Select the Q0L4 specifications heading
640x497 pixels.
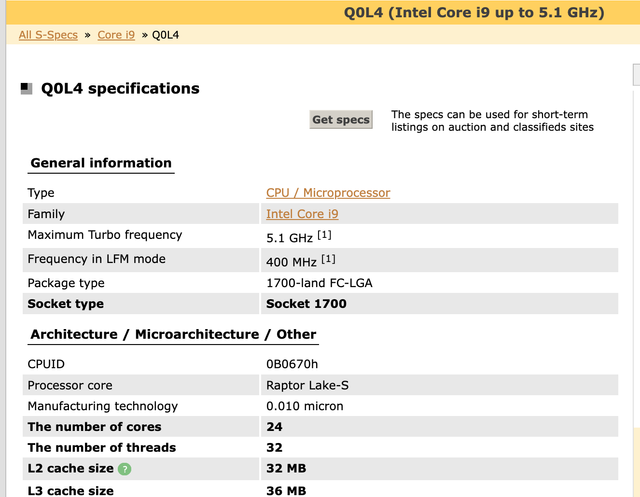120,89
